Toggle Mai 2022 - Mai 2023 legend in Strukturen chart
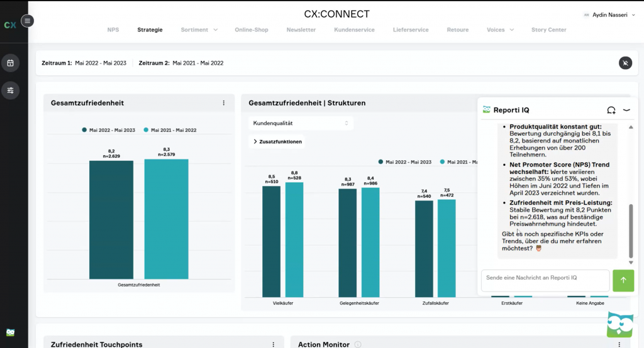Image resolution: width=644 pixels, height=348 pixels. tap(404, 161)
